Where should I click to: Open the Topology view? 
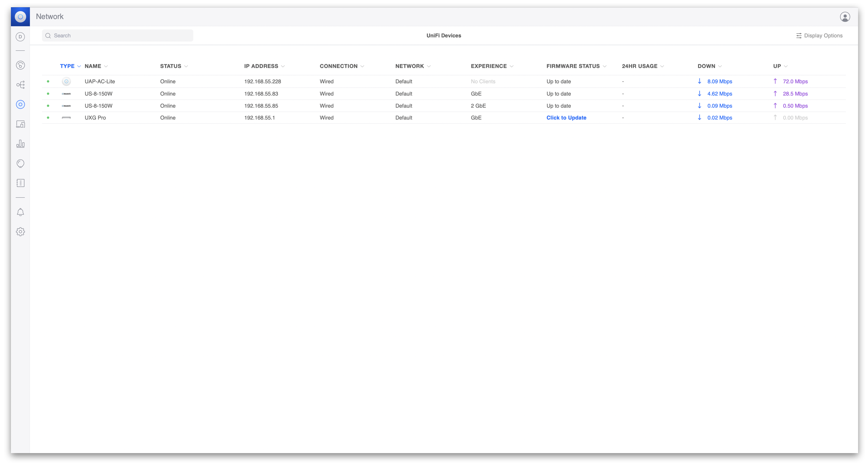tap(20, 84)
